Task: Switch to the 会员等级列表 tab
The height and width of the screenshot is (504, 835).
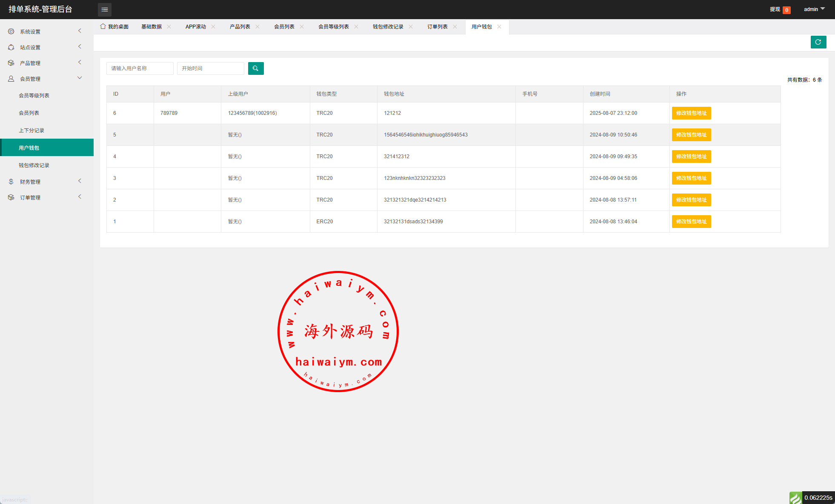Action: coord(333,26)
